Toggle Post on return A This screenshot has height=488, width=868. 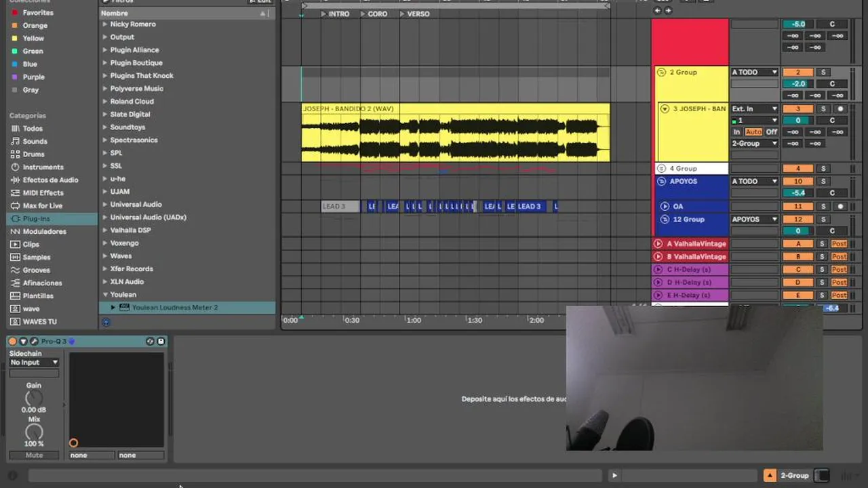(839, 244)
